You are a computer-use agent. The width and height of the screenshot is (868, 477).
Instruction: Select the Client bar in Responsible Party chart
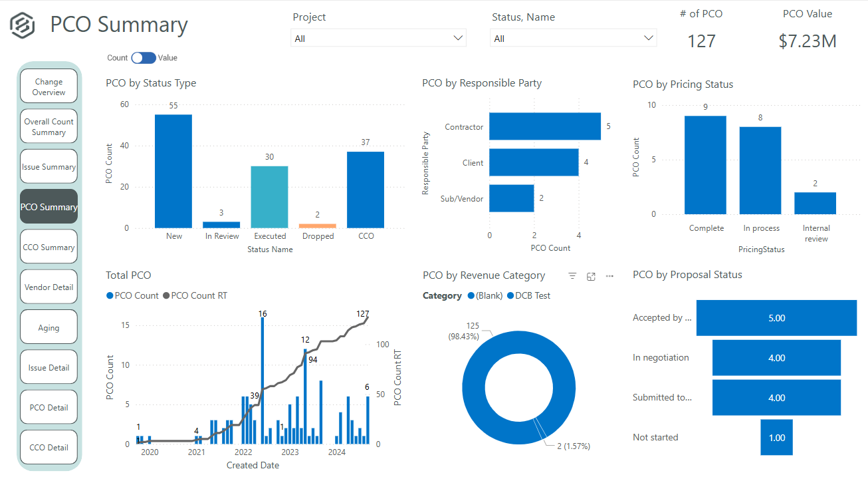pyautogui.click(x=534, y=162)
